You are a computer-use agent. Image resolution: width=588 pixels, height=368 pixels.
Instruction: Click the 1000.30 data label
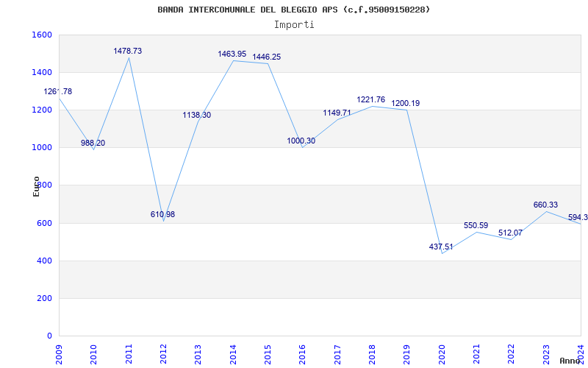[301, 141]
